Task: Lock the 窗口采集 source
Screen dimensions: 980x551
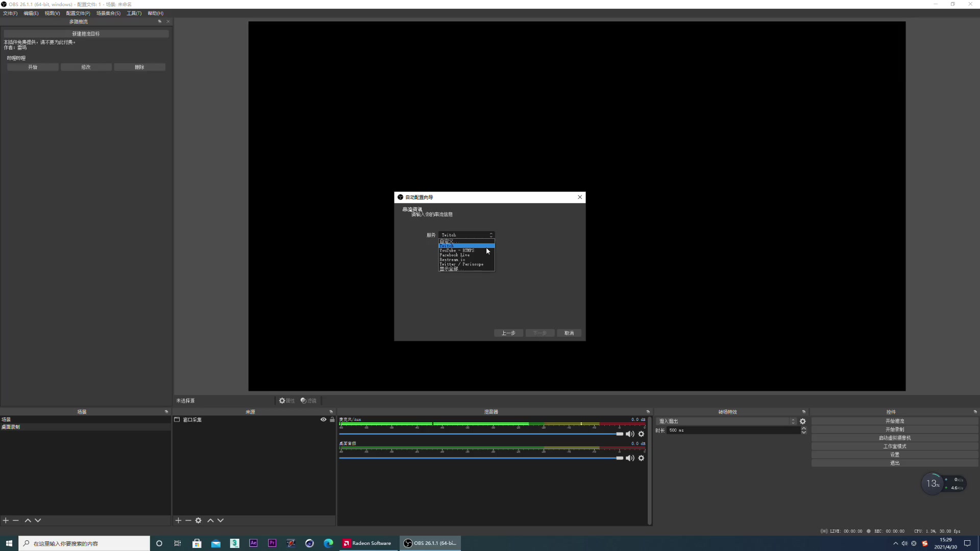Action: [332, 420]
